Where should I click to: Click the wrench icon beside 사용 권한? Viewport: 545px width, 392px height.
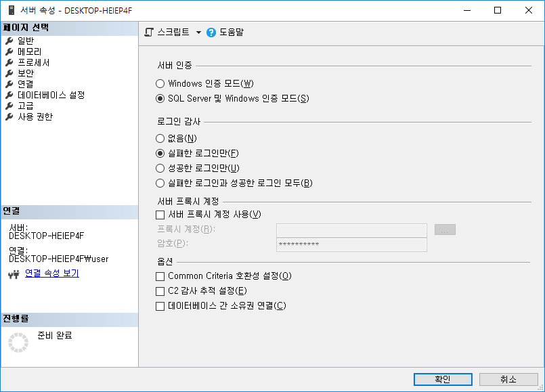click(9, 116)
